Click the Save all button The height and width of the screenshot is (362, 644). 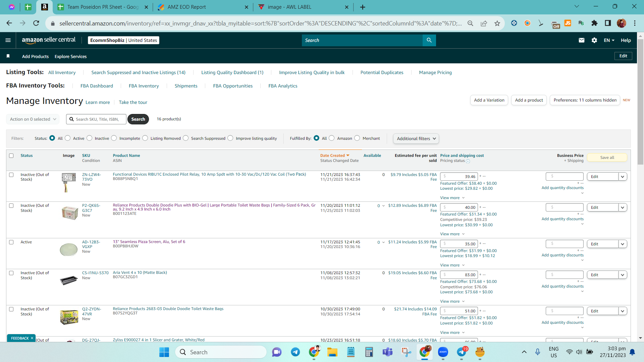coord(607,158)
